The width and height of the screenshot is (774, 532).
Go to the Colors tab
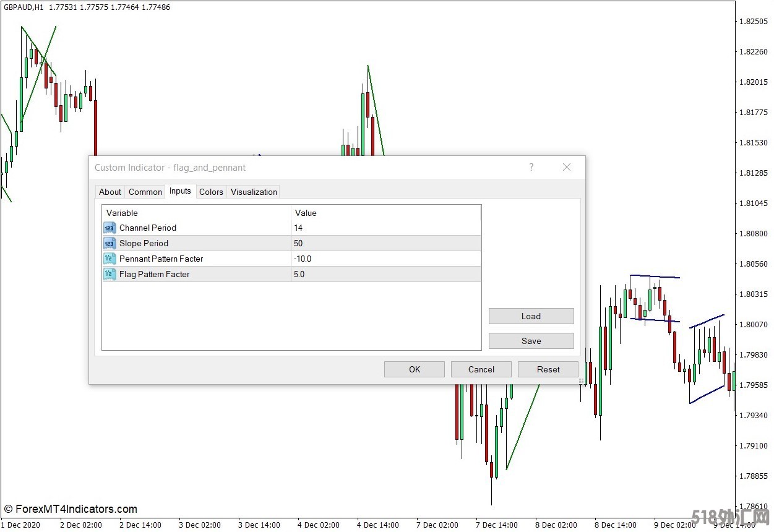click(211, 192)
